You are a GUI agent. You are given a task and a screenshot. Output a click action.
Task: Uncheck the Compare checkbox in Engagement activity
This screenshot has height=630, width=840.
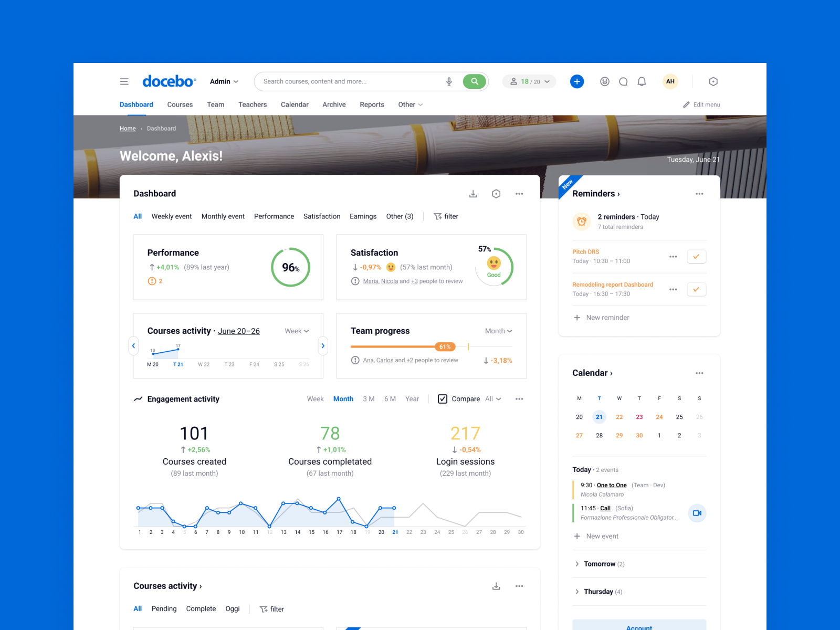point(443,399)
